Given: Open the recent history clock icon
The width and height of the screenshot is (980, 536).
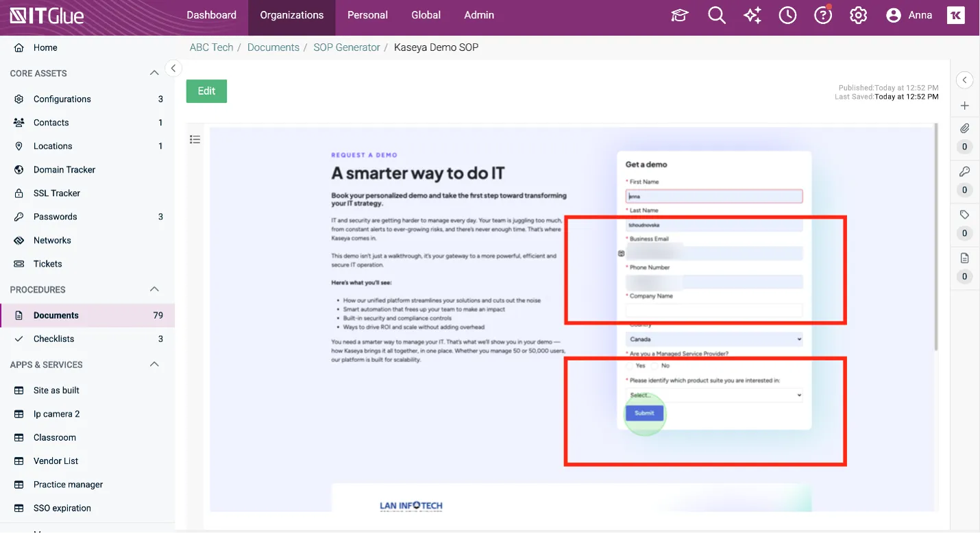Looking at the screenshot, I should coord(787,15).
